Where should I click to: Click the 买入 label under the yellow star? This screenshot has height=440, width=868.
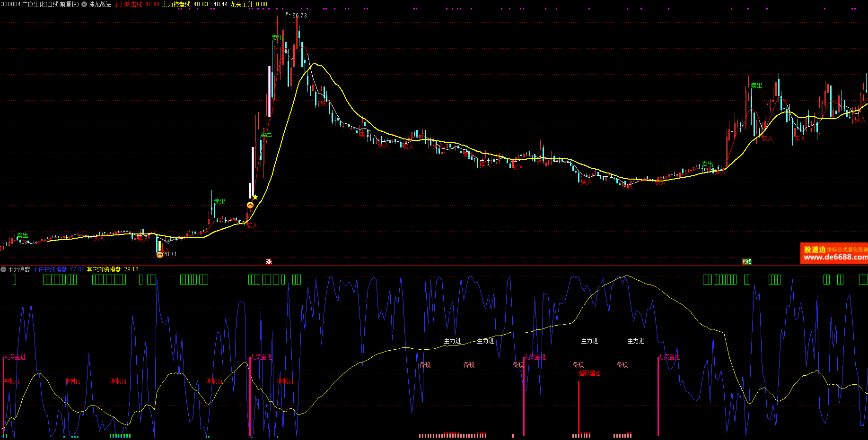252,225
